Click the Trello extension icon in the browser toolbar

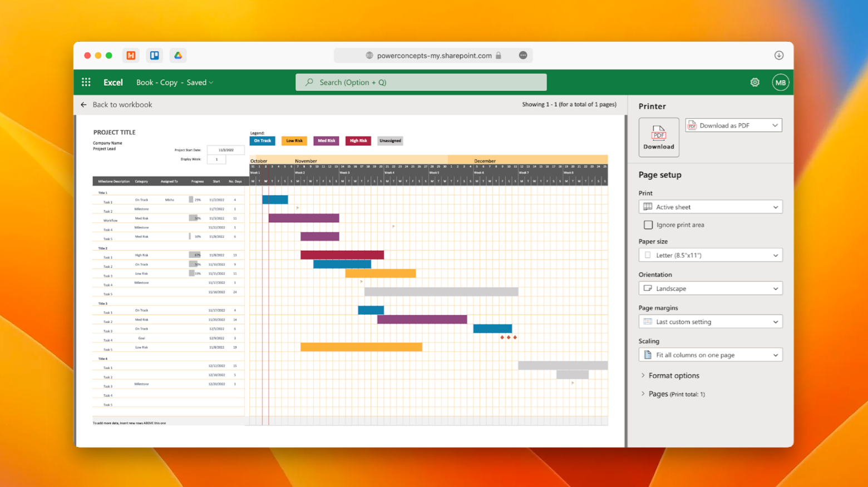coord(154,55)
